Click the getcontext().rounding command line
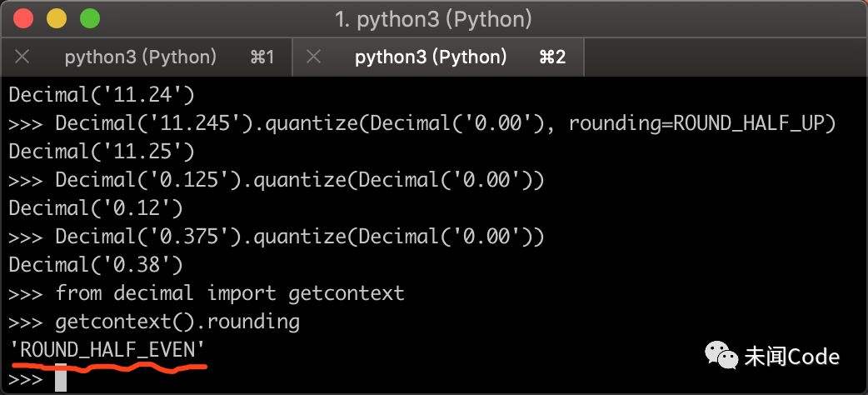This screenshot has width=868, height=395. click(x=177, y=322)
